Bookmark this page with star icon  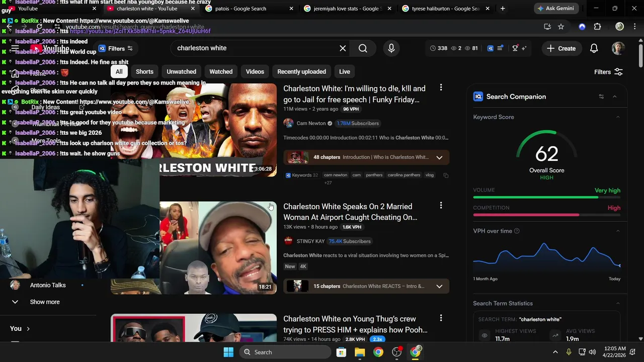561,27
